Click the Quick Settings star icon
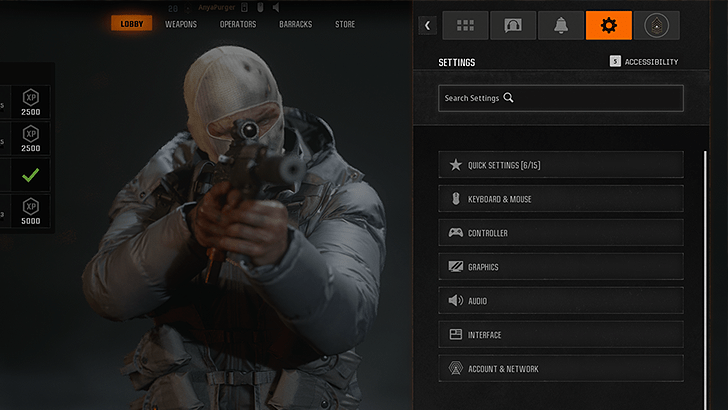 [455, 164]
